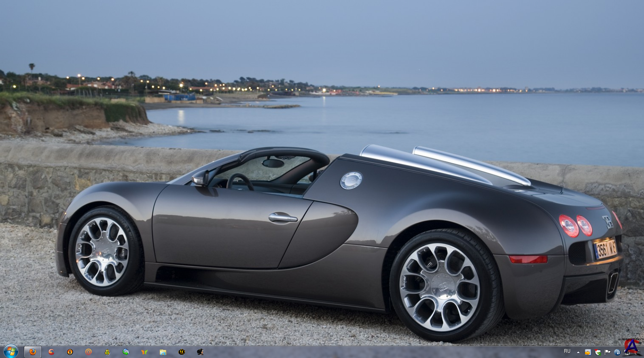The image size is (644, 358).
Task: Open the green chat arrows taskbar icon
Action: (x=126, y=352)
